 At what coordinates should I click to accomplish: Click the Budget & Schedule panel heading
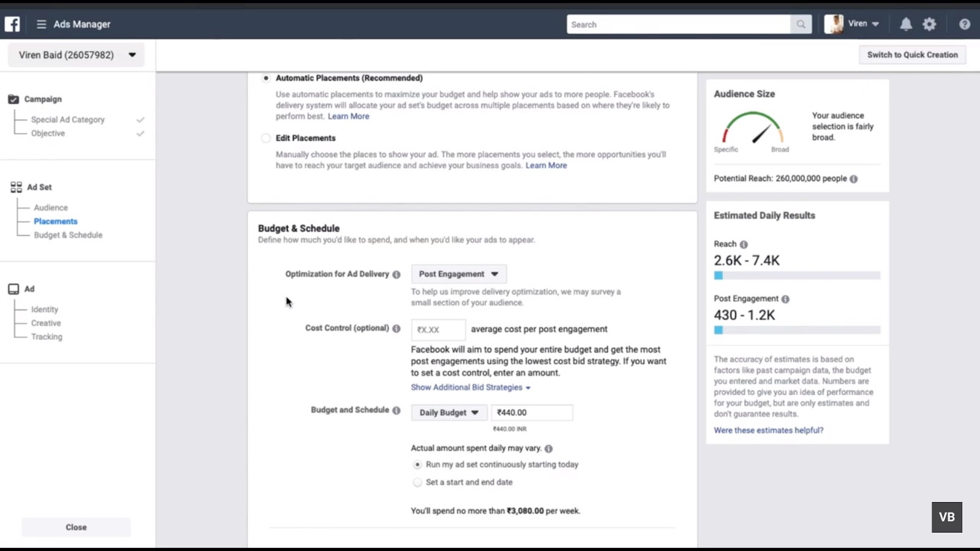299,228
